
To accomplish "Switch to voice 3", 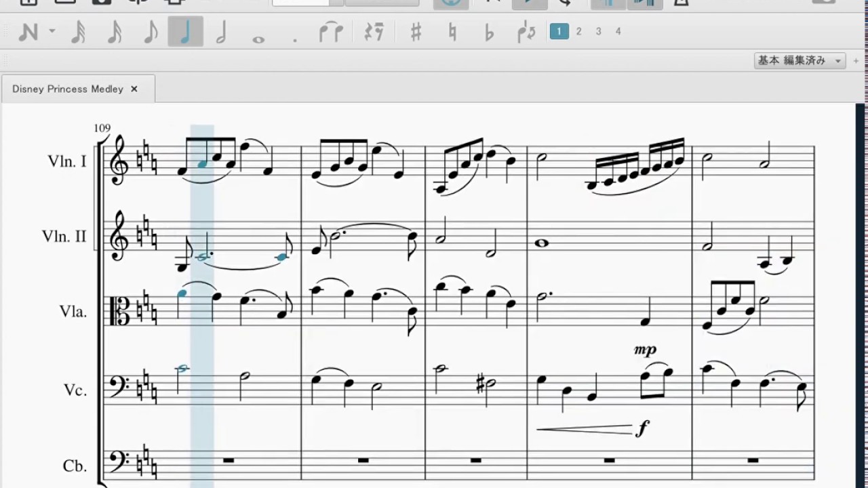I will click(598, 31).
